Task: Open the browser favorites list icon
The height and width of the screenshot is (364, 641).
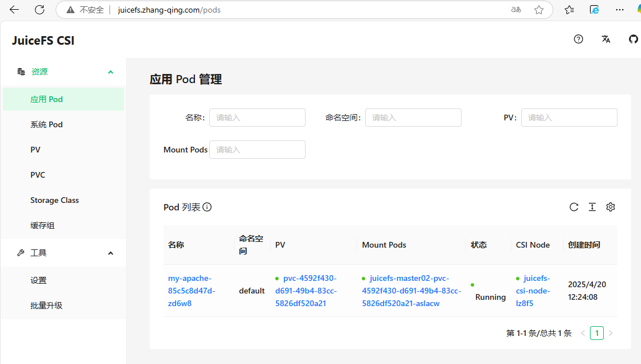Action: [x=569, y=10]
